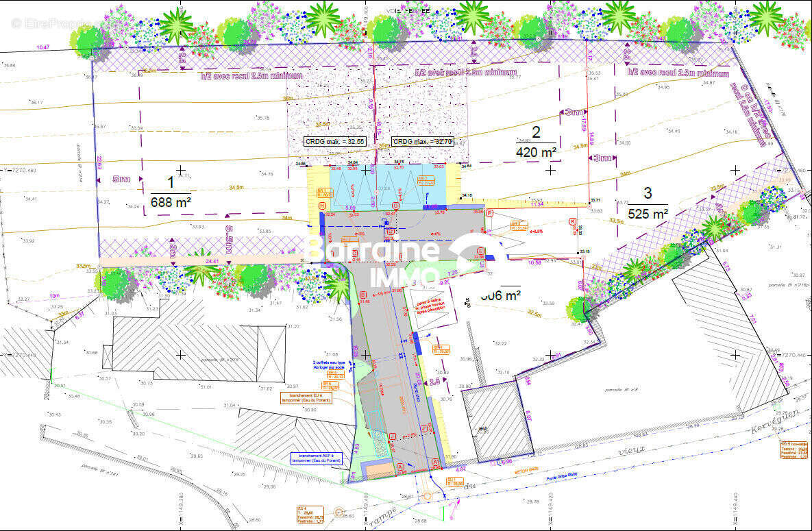Click the CRDG max. = 32.55 label box

[335, 142]
